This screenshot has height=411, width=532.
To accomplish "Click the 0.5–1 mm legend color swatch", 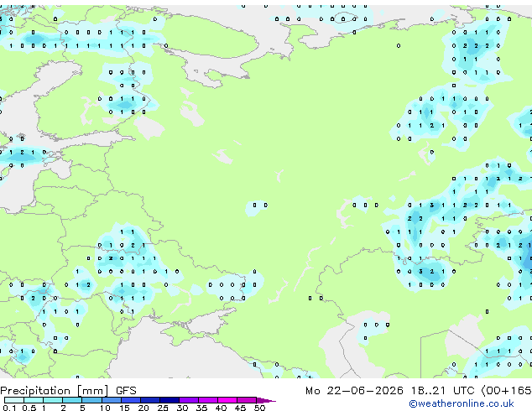I will (34, 400).
